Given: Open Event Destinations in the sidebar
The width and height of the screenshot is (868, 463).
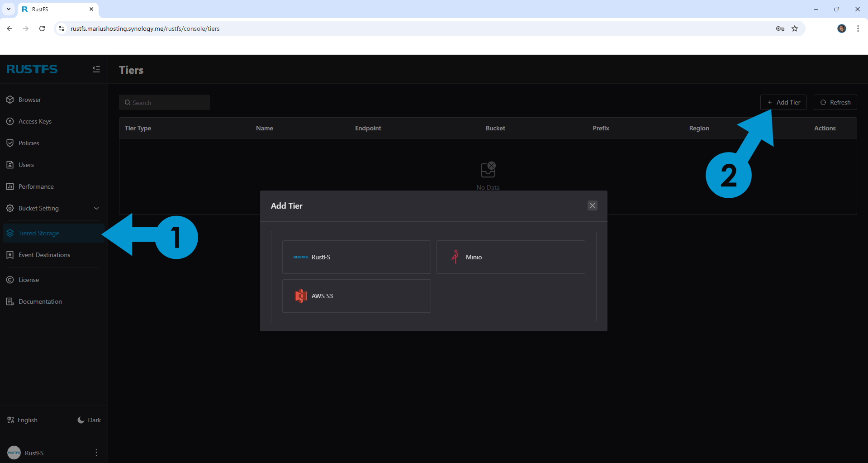Looking at the screenshot, I should (x=54, y=255).
